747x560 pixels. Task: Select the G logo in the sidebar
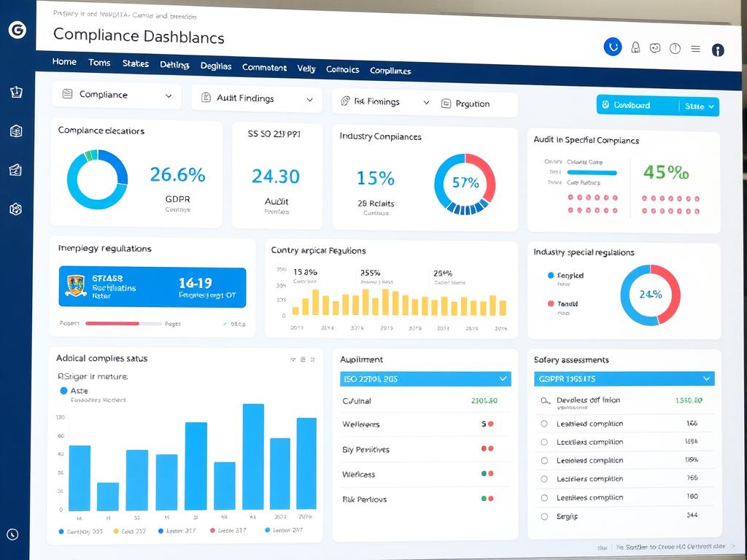point(16,30)
